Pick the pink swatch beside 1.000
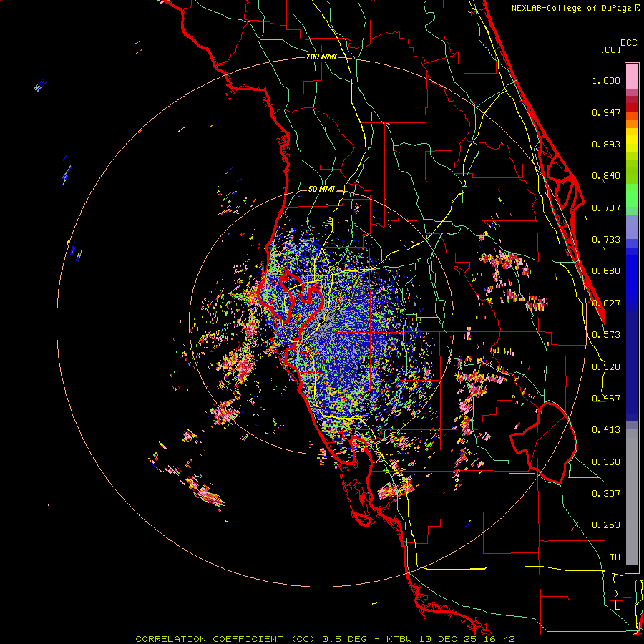Viewport: 644px width, 644px height. click(x=632, y=77)
